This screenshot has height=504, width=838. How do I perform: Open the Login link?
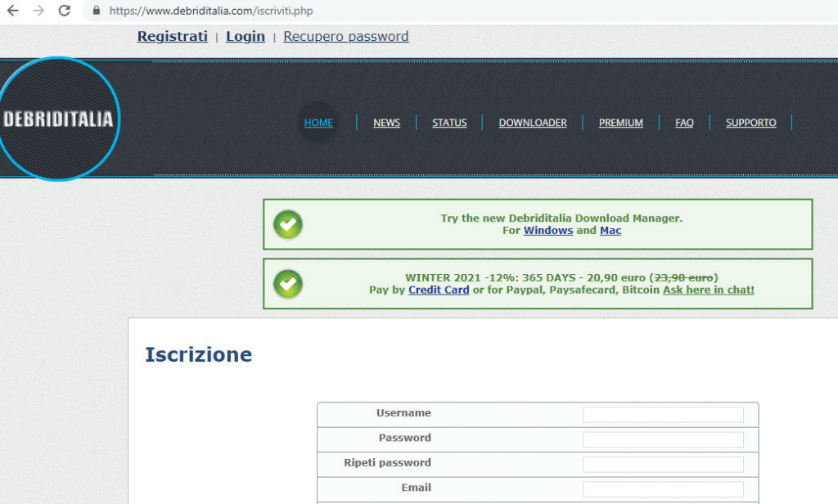pos(246,36)
